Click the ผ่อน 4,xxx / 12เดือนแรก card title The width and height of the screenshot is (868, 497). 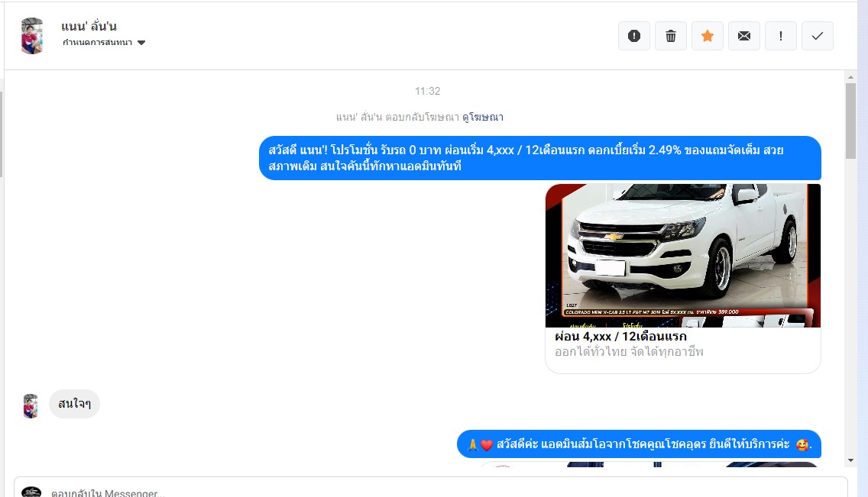click(620, 336)
